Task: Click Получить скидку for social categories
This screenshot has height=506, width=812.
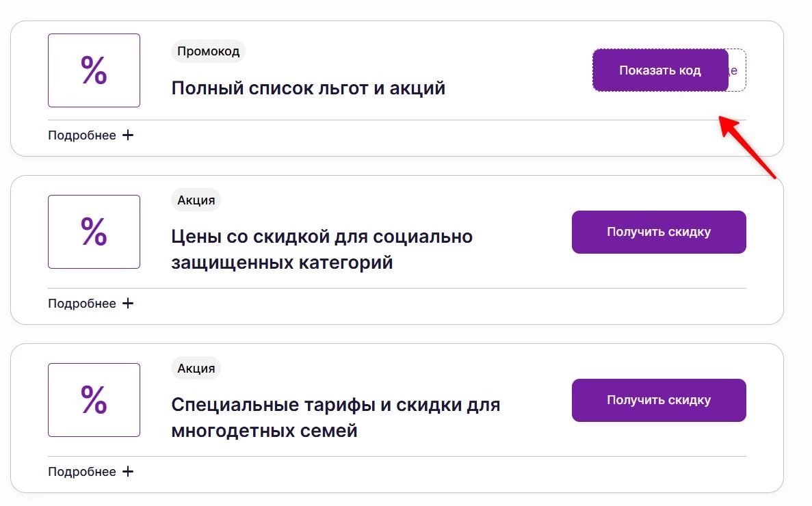Action: point(658,232)
